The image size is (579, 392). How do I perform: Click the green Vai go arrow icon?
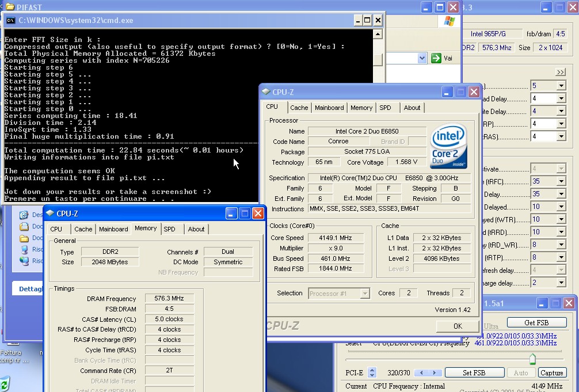(436, 58)
